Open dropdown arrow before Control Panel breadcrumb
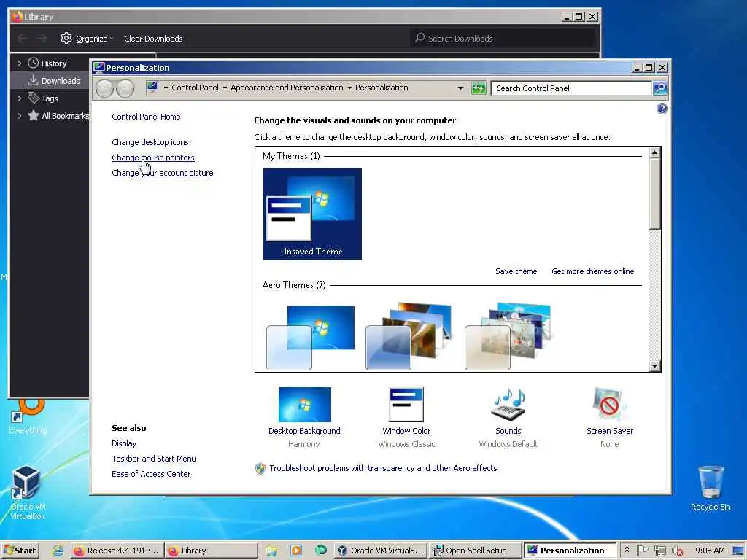This screenshot has width=747, height=560. pos(166,87)
